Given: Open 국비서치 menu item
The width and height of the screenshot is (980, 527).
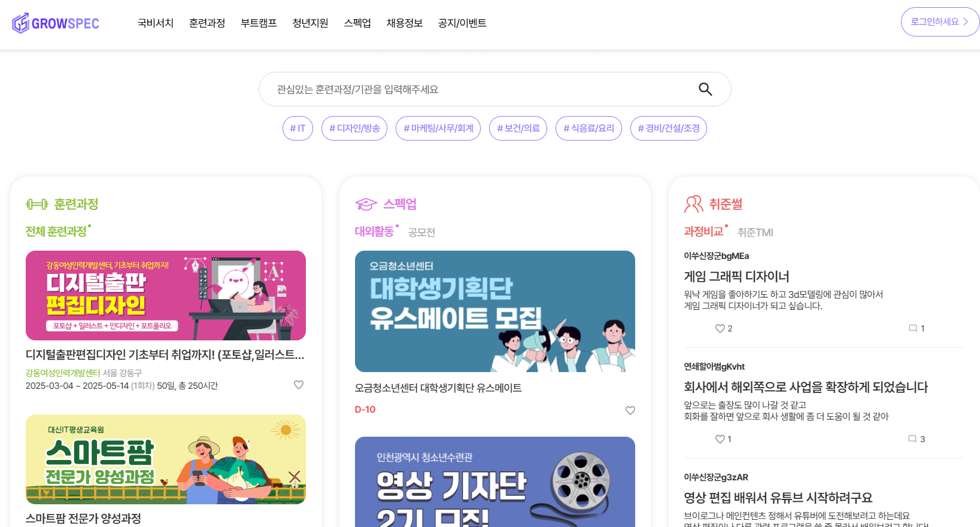Looking at the screenshot, I should click(x=155, y=23).
